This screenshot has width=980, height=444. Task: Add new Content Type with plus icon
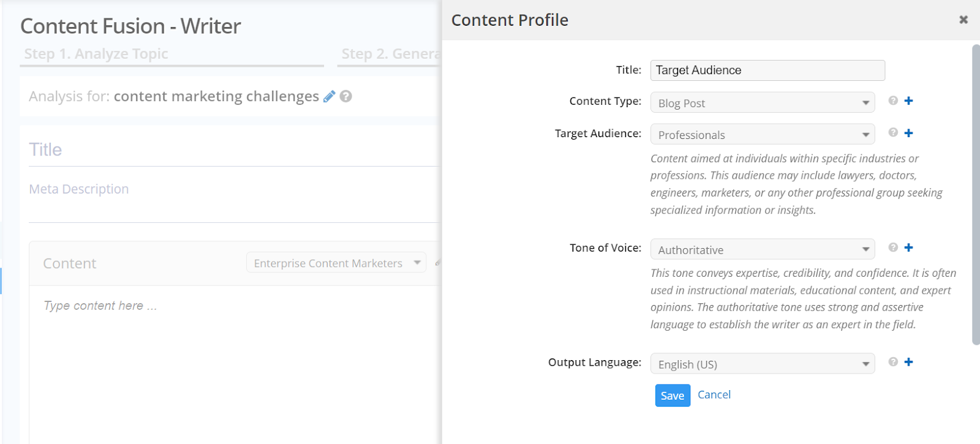[909, 100]
